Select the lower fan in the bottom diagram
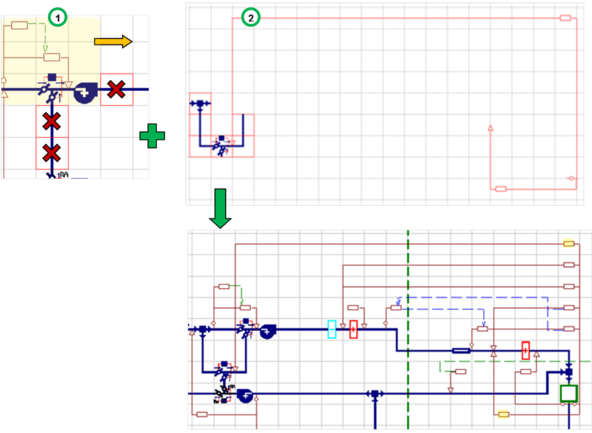This screenshot has width=592, height=433. coord(245,395)
